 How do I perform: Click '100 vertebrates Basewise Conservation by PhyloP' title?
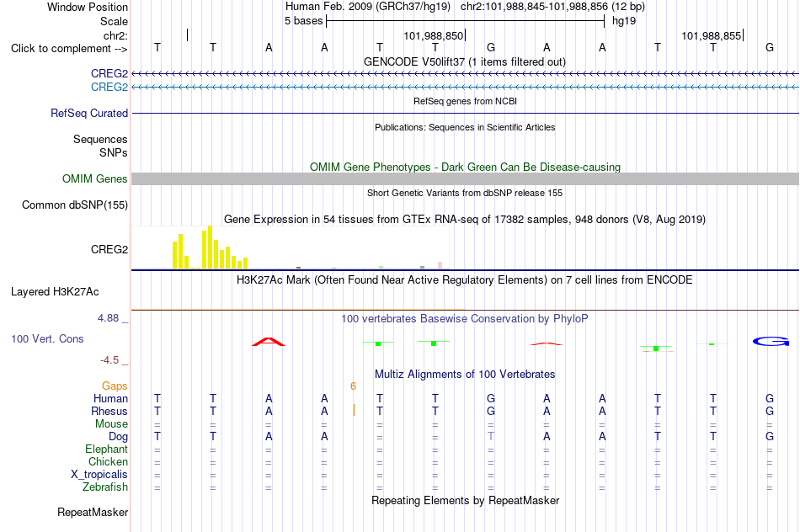click(x=465, y=319)
